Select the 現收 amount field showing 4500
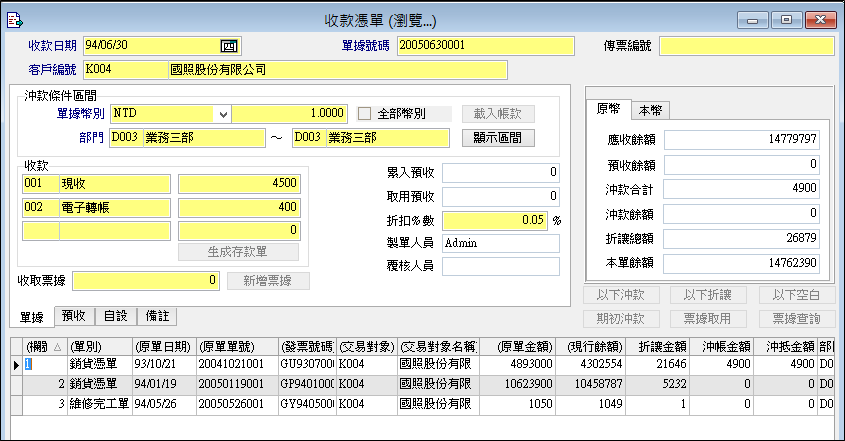The image size is (845, 441). 238,183
